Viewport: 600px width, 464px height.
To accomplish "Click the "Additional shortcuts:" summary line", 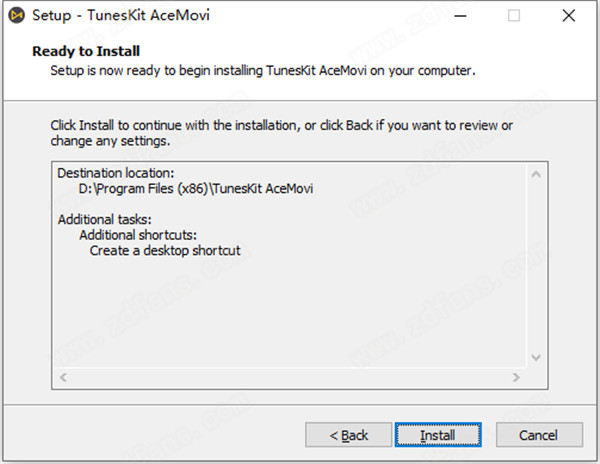I will 137,234.
